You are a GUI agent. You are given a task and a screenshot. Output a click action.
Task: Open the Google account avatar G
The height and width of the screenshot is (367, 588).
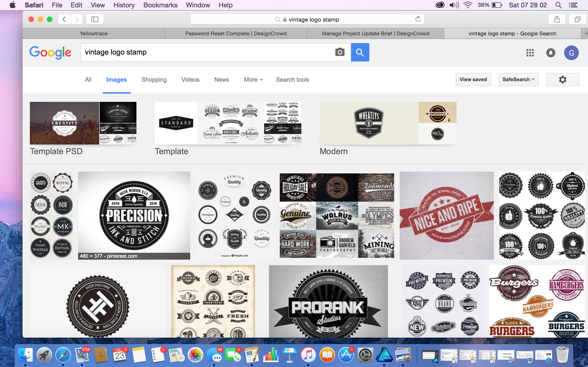click(571, 53)
